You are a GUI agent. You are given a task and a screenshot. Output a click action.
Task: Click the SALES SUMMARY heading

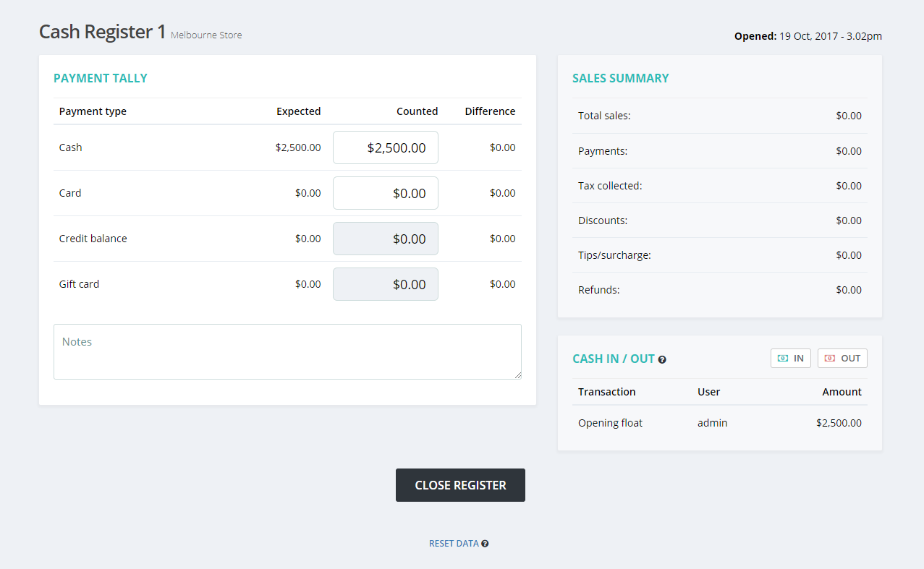[621, 77]
